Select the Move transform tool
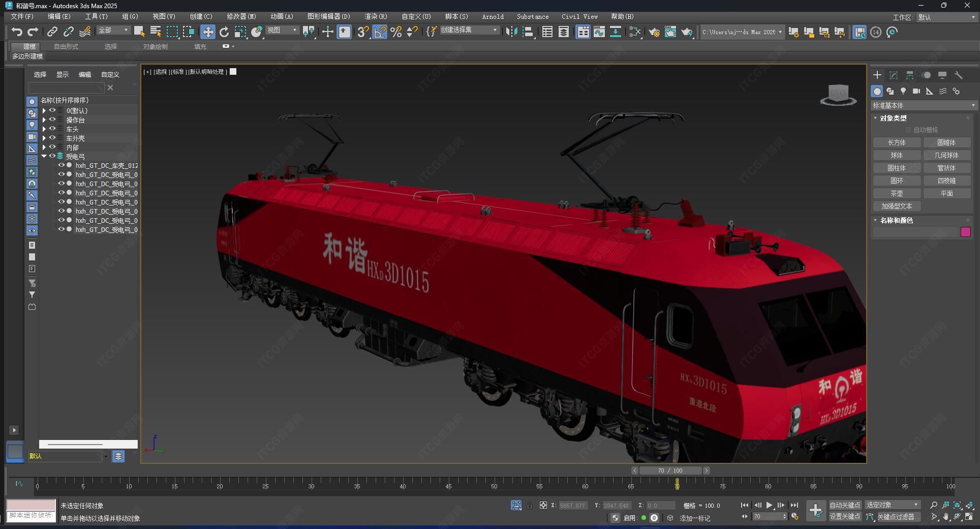This screenshot has height=529, width=980. coord(207,32)
